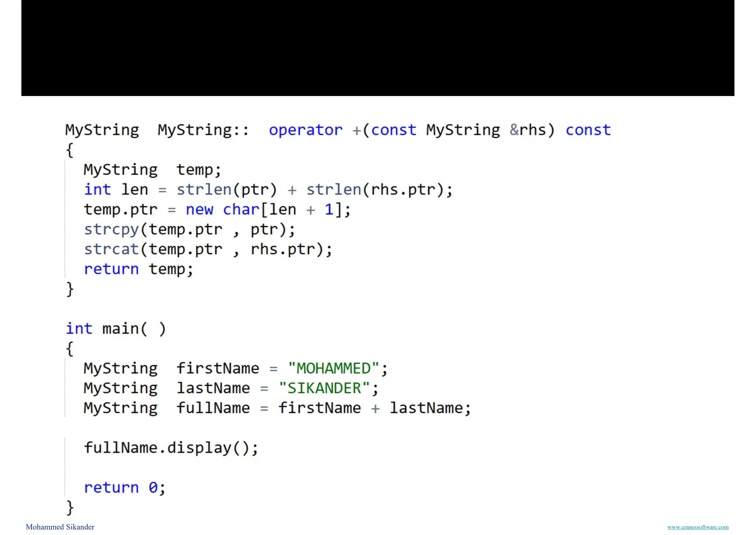Click the char keyword in allocation line
The image size is (756, 535).
241,209
